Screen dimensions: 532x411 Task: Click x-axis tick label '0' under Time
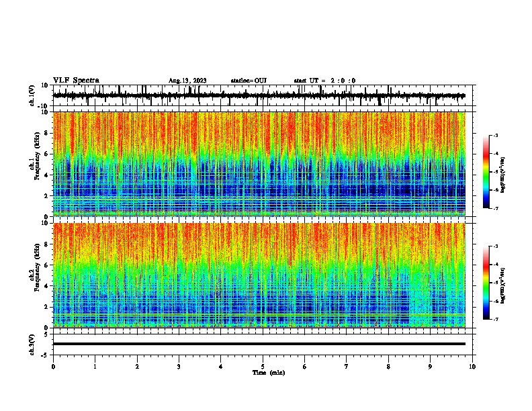pos(53,367)
